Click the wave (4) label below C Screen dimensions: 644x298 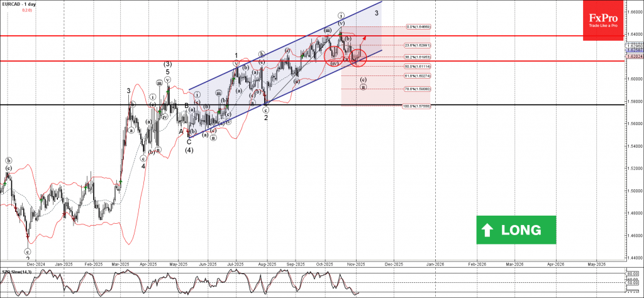pos(189,150)
